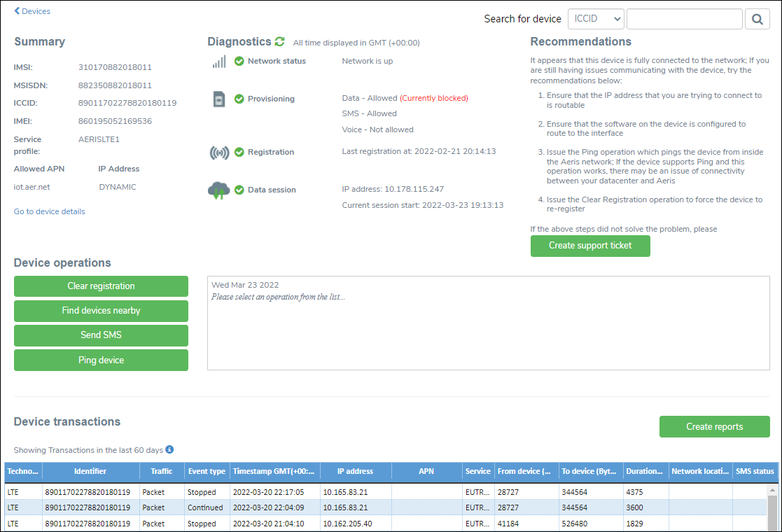Open Go to device details link

[50, 211]
